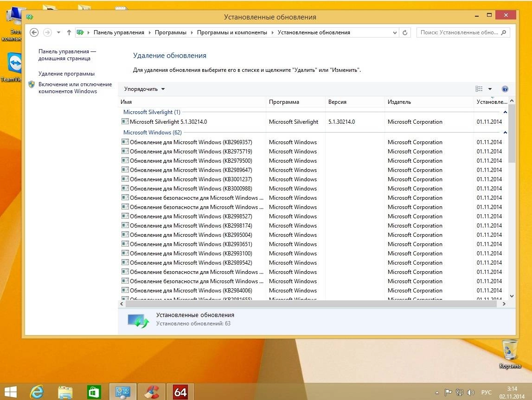Image resolution: width=532 pixels, height=400 pixels.
Task: Open the Упорядочить menu
Action: pyautogui.click(x=144, y=89)
